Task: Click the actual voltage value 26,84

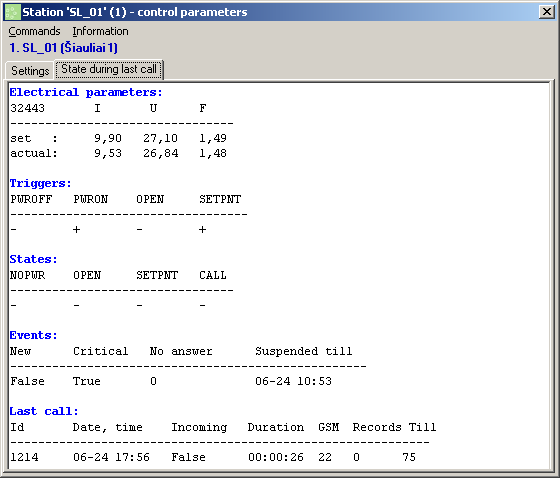Action: click(161, 154)
